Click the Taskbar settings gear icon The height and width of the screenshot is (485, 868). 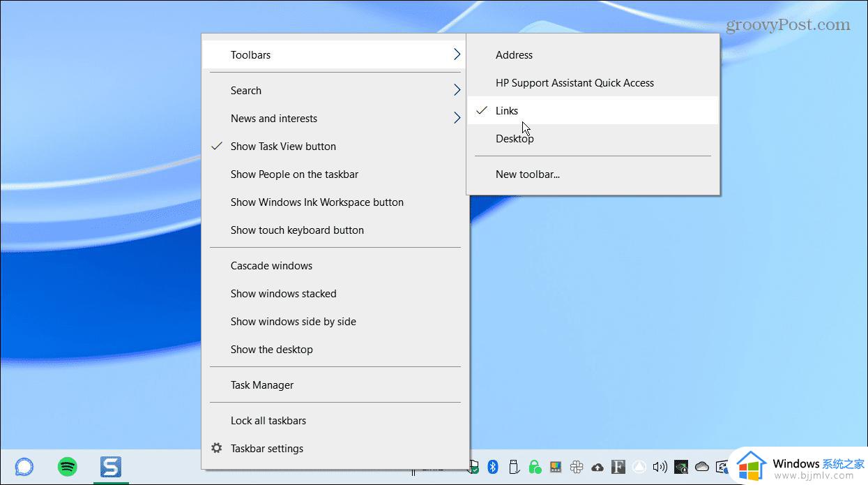(217, 448)
